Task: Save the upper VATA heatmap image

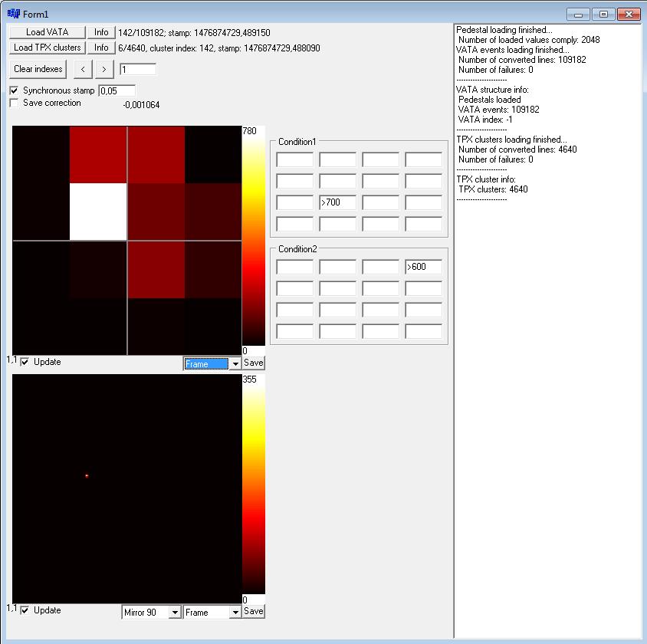Action: click(253, 363)
